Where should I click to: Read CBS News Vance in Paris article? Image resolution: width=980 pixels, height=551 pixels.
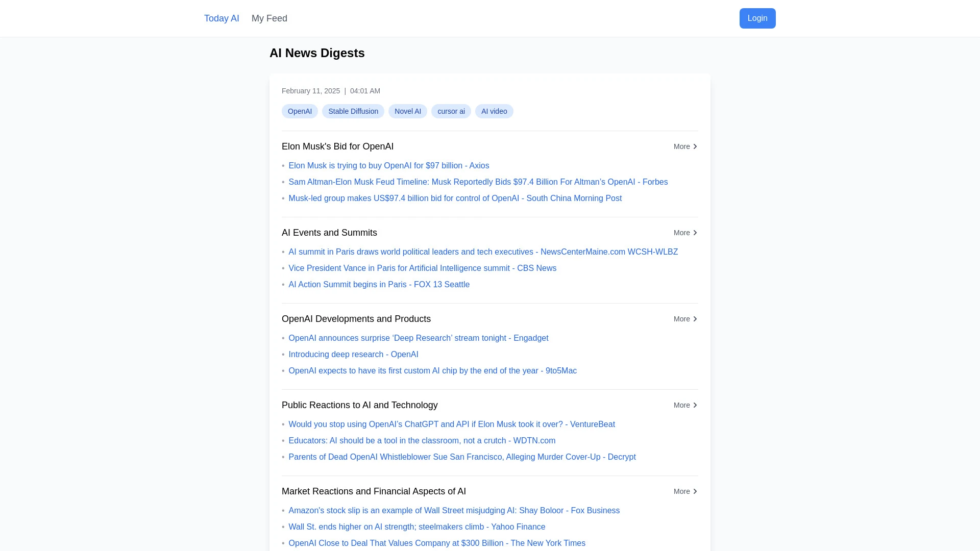tap(422, 268)
